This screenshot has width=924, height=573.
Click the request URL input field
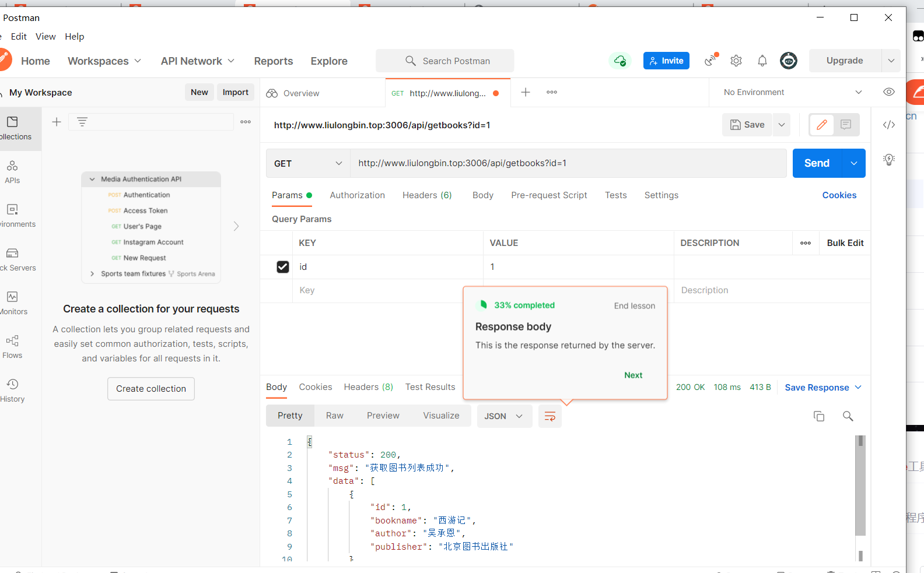pyautogui.click(x=568, y=163)
